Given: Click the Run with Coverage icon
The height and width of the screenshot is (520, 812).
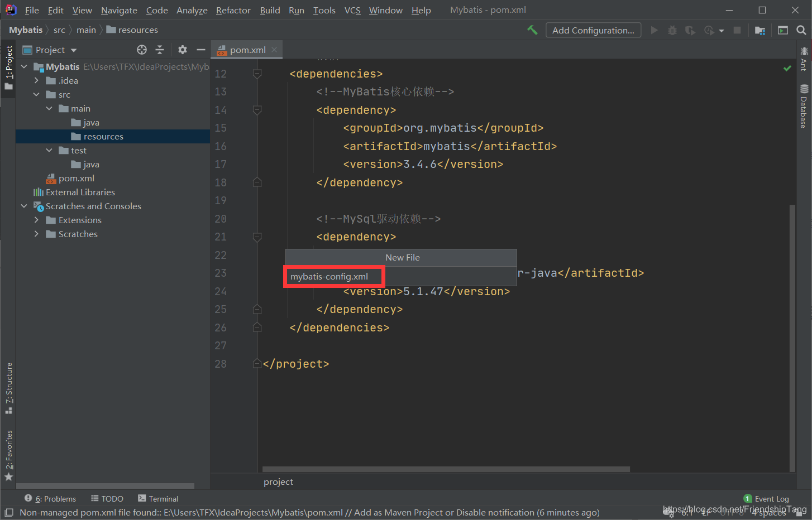Looking at the screenshot, I should coord(690,30).
